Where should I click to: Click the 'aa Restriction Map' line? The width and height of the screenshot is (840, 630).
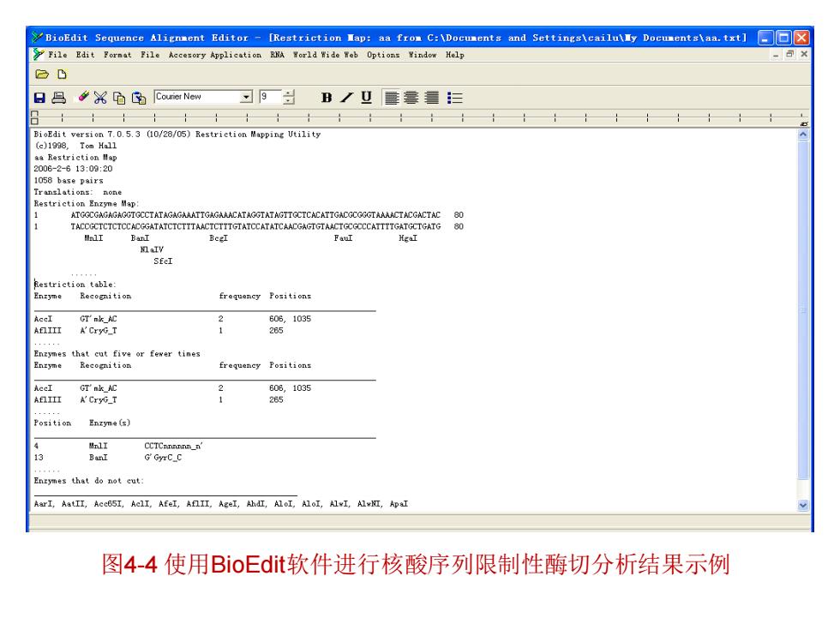pos(75,158)
